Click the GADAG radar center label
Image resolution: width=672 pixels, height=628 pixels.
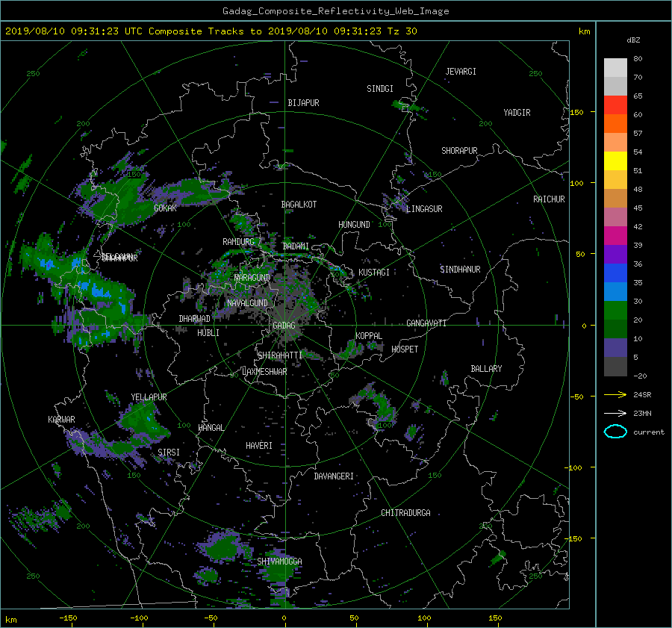(x=284, y=326)
